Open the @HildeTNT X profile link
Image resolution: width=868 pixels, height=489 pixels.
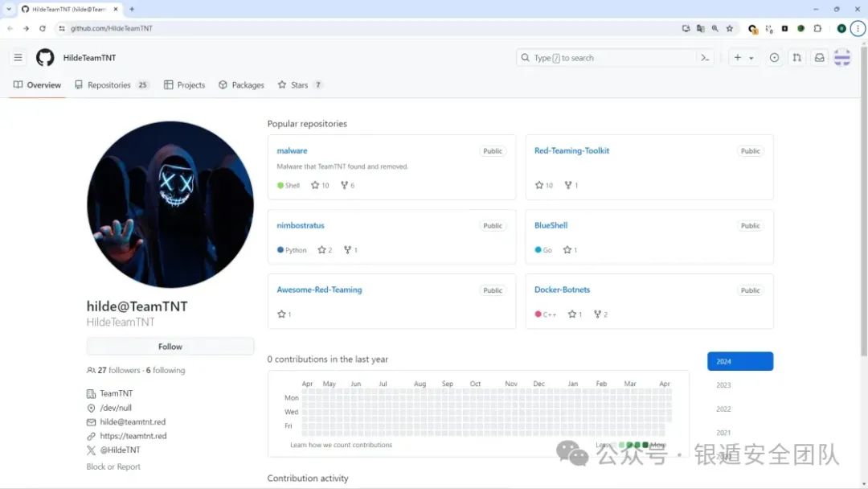120,450
